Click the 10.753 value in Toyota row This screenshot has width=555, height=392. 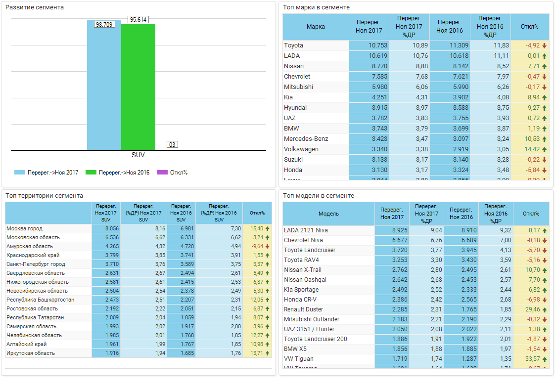pos(378,45)
